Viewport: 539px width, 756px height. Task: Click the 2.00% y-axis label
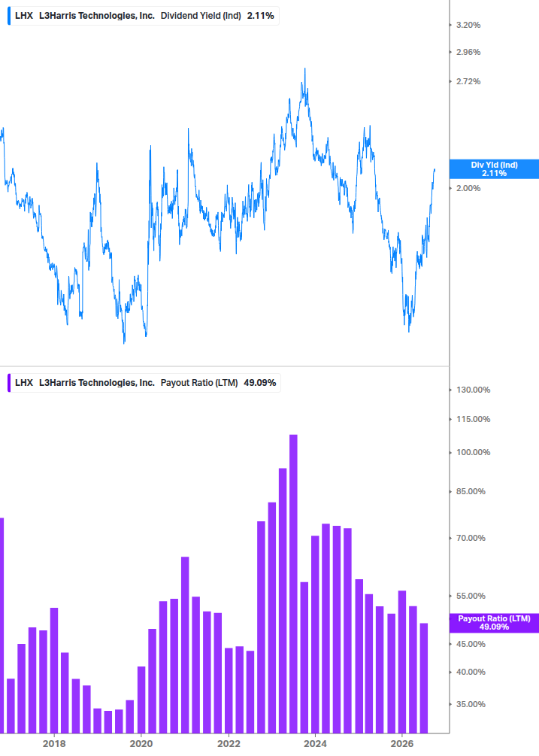click(468, 189)
